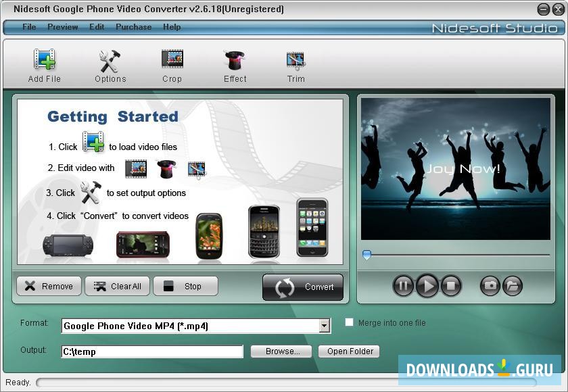
Task: Open the snapshot folder icon in preview
Action: [513, 286]
